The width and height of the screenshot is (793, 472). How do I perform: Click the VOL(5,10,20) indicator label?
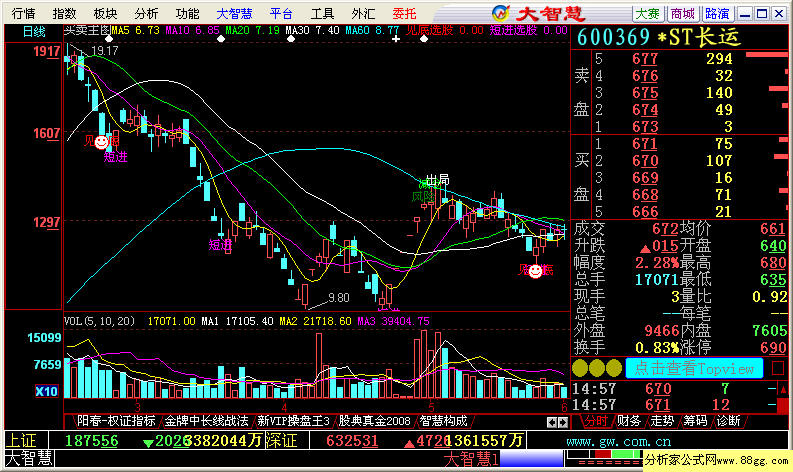pos(100,321)
